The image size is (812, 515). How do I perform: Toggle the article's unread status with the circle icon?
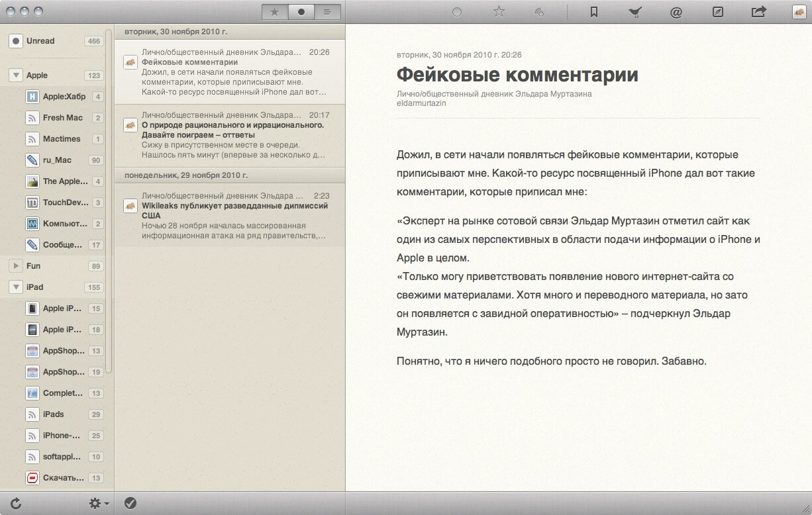click(x=457, y=11)
